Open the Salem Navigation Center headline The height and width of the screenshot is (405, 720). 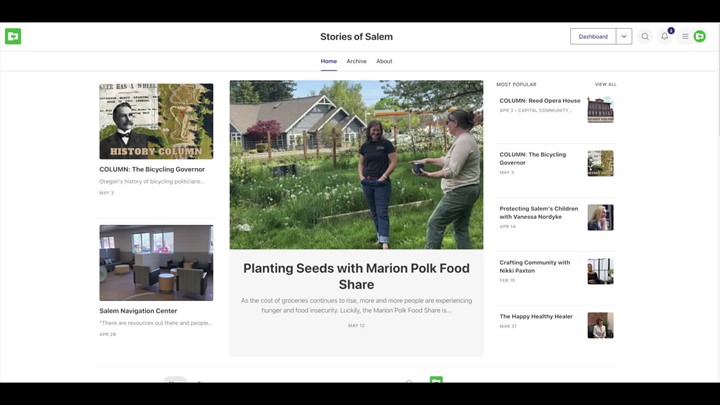click(x=138, y=311)
